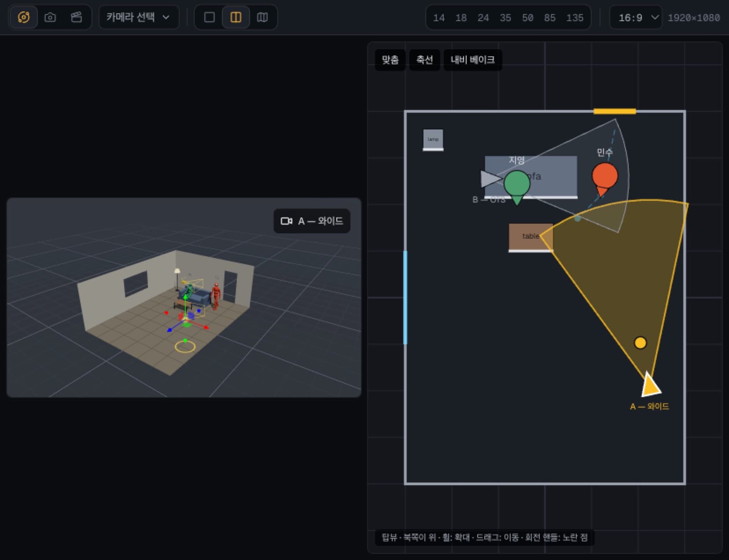The width and height of the screenshot is (729, 560).
Task: Select 14 focal length preset
Action: tap(439, 18)
